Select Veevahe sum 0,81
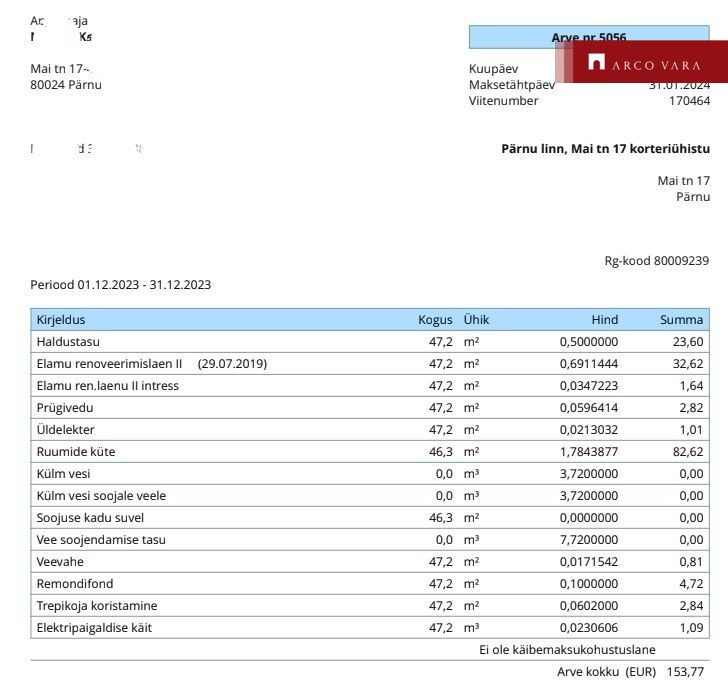This screenshot has width=728, height=687. click(691, 562)
